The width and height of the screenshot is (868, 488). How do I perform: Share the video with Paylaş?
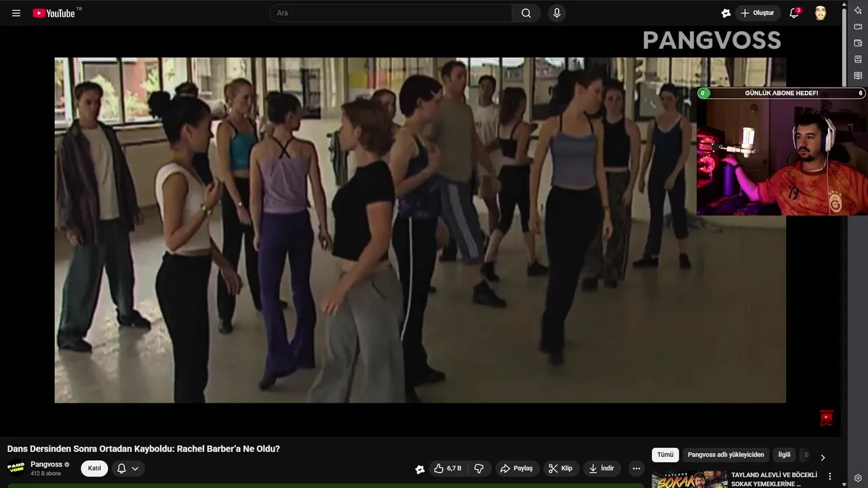tap(517, 468)
